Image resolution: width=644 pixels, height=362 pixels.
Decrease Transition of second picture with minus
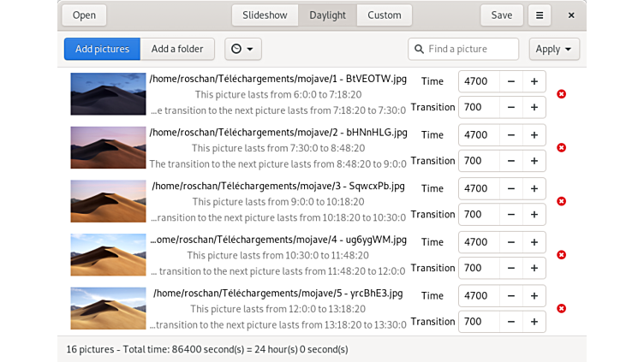tap(510, 161)
